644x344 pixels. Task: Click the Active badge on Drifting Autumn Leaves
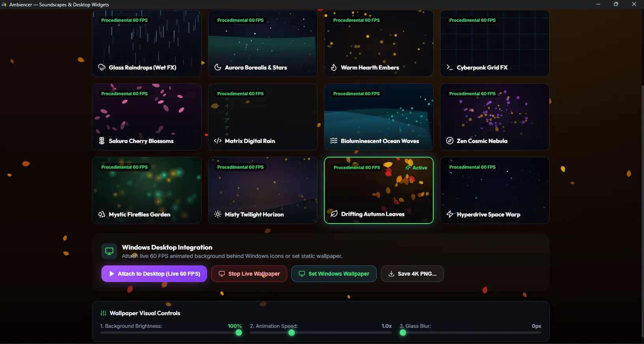(x=416, y=168)
